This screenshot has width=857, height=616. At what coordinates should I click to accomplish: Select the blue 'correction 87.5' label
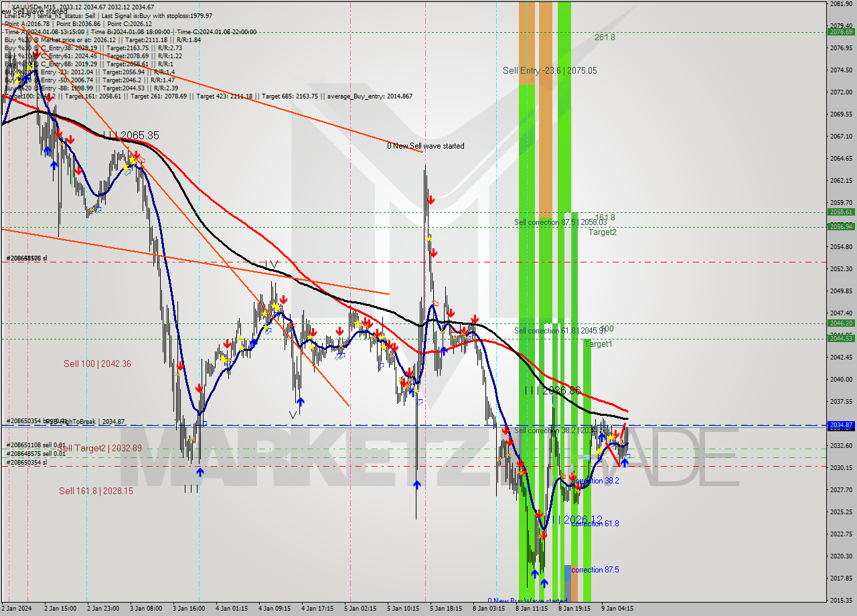point(595,570)
